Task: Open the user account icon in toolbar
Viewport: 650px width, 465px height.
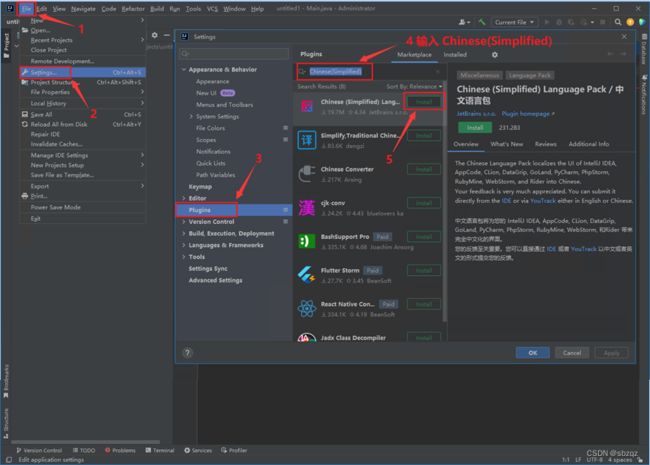Action: (x=464, y=22)
